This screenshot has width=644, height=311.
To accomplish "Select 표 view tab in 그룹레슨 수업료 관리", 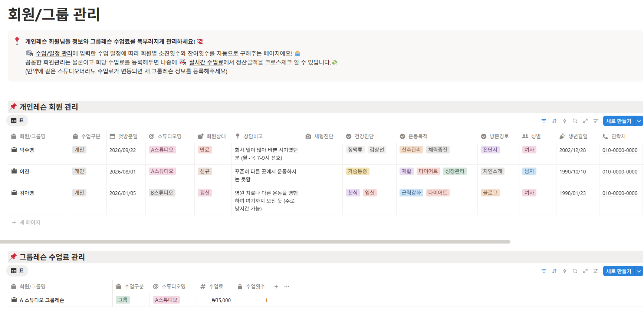I will coord(17,271).
